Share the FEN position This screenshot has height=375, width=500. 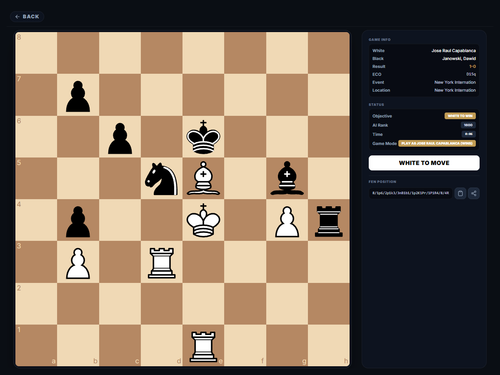coord(474,193)
